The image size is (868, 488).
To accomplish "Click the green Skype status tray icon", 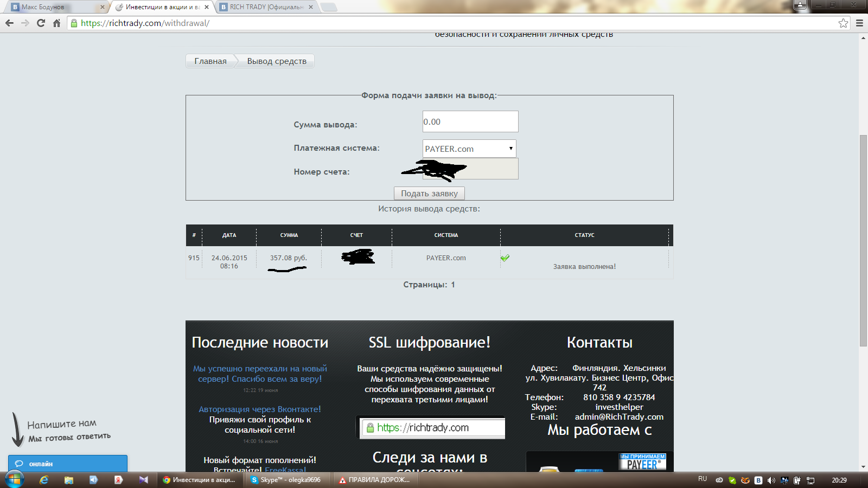I will click(x=732, y=480).
